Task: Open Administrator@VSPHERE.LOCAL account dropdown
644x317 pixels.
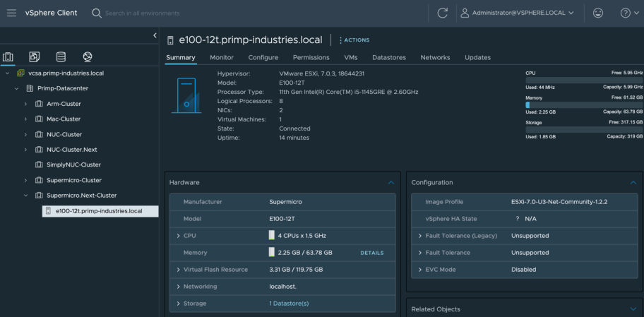Action: 523,13
